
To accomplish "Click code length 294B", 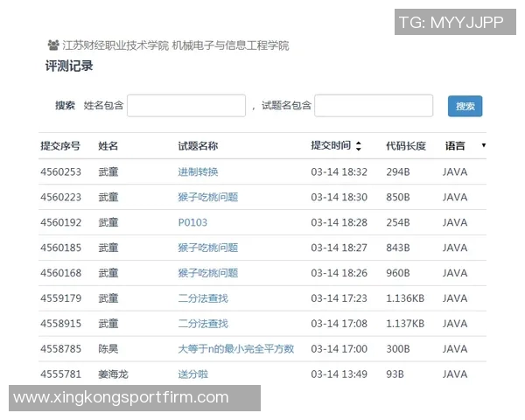I will (x=398, y=171).
